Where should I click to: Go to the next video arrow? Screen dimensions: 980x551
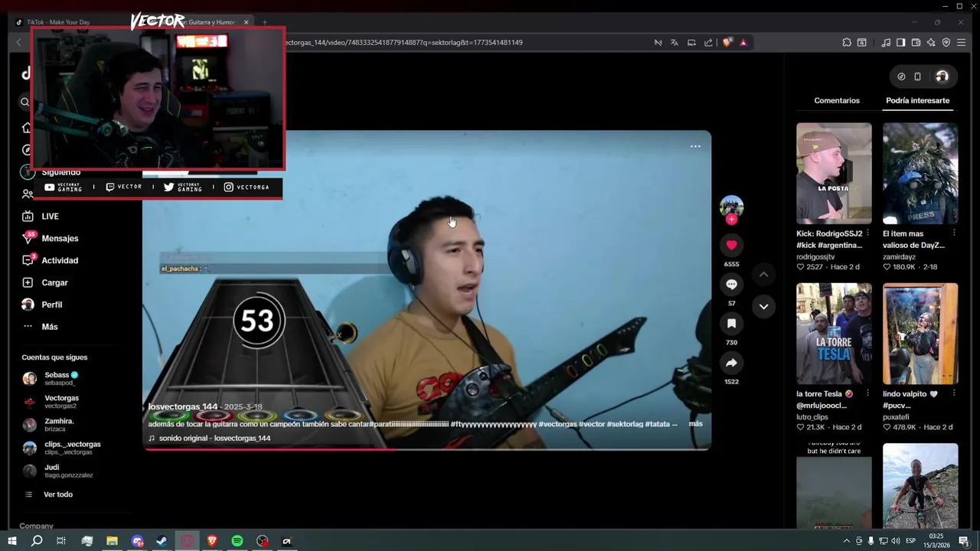(x=763, y=306)
